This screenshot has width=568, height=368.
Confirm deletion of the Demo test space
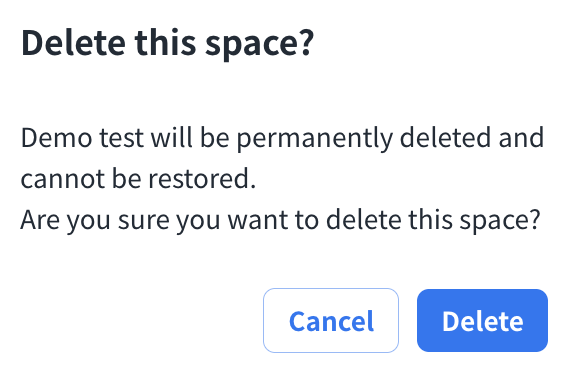[x=482, y=321]
